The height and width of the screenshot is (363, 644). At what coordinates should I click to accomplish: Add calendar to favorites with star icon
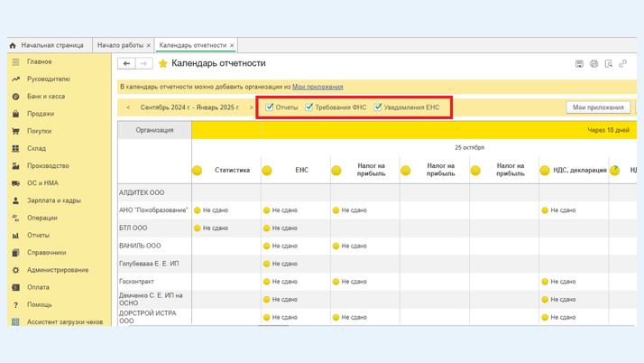point(163,64)
